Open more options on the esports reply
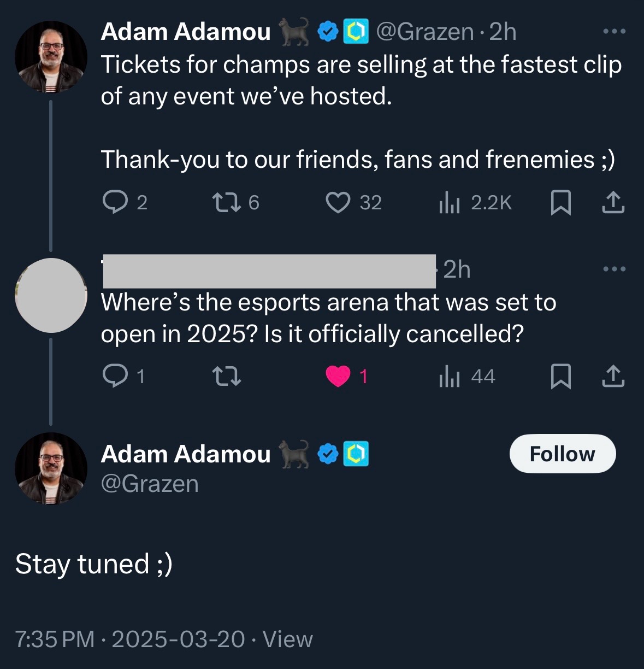Screen dimensions: 644x669 (614, 269)
